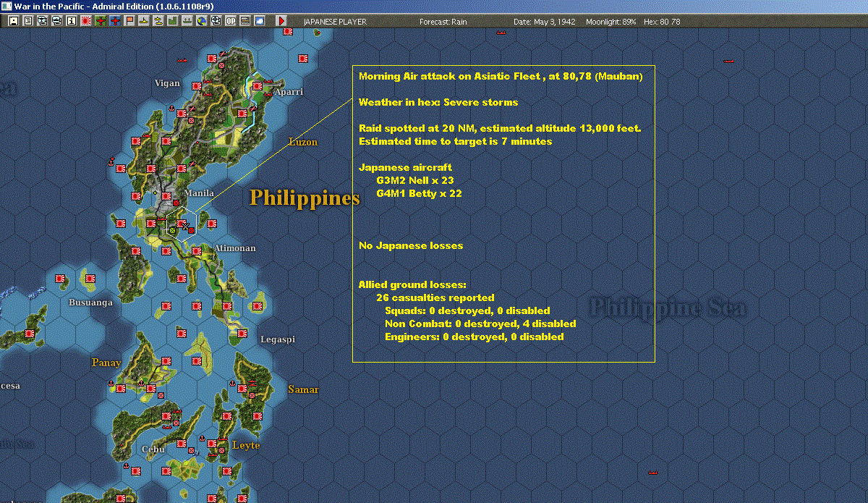Click the ship-with-arrows icon left of globe

pos(187,21)
